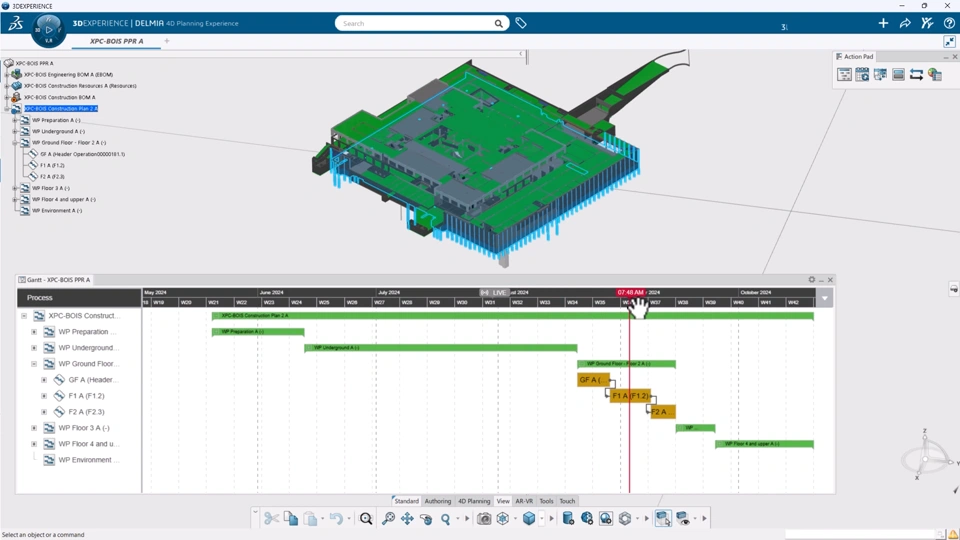This screenshot has height=540, width=960.
Task: Collapse XPC-BOIS Construct row in Gantt
Action: (24, 316)
